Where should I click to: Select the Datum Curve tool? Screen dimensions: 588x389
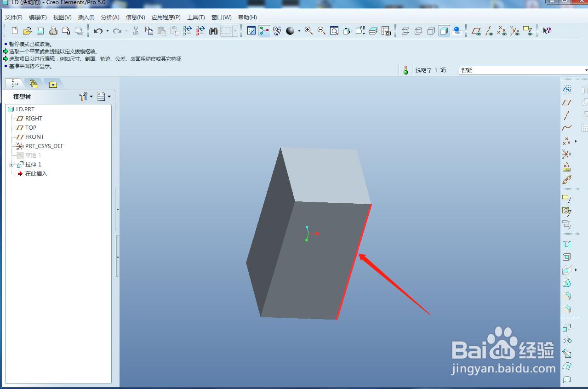pyautogui.click(x=567, y=128)
